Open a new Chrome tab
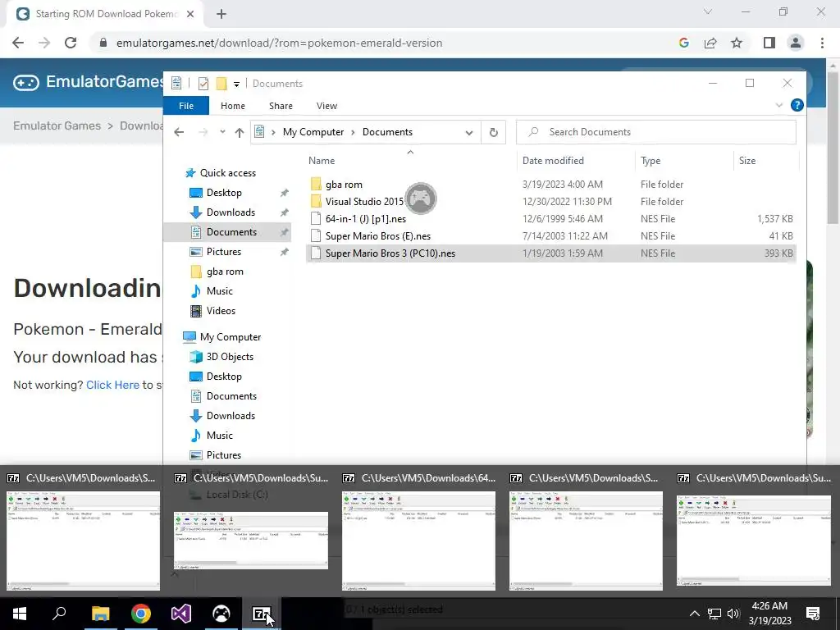Viewport: 840px width, 630px height. coord(221,15)
